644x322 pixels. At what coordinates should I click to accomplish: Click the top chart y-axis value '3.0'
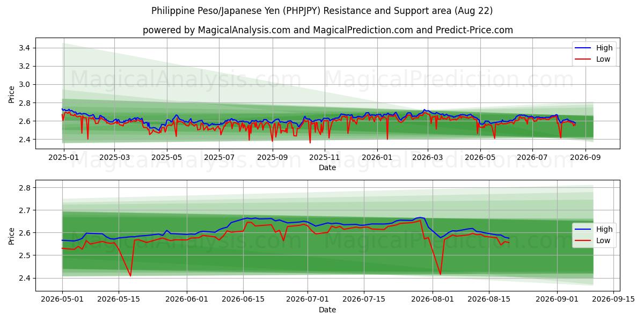(25, 85)
